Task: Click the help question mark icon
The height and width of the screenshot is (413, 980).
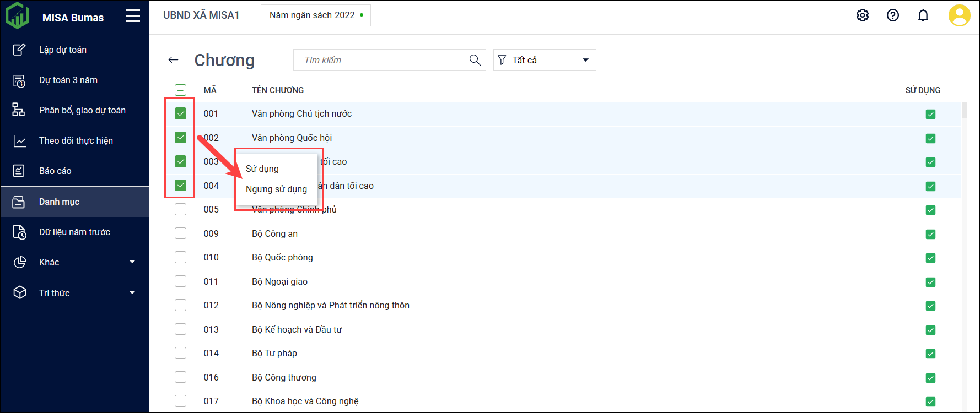Action: pyautogui.click(x=893, y=15)
